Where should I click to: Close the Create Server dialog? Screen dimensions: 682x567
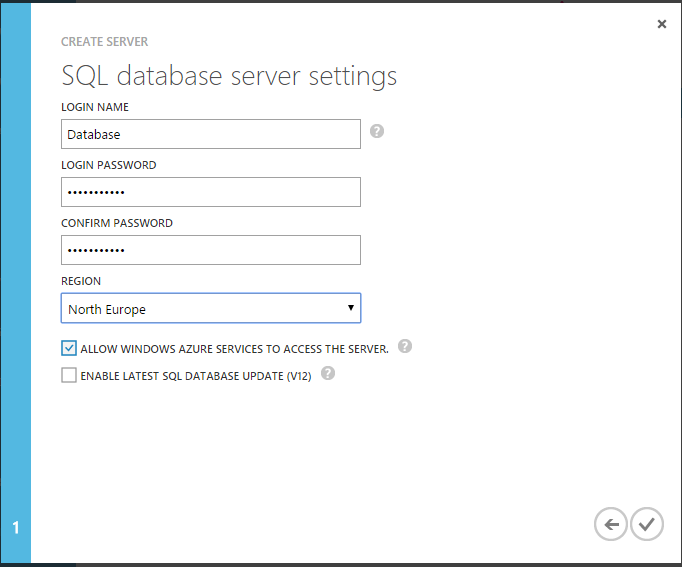[x=662, y=24]
